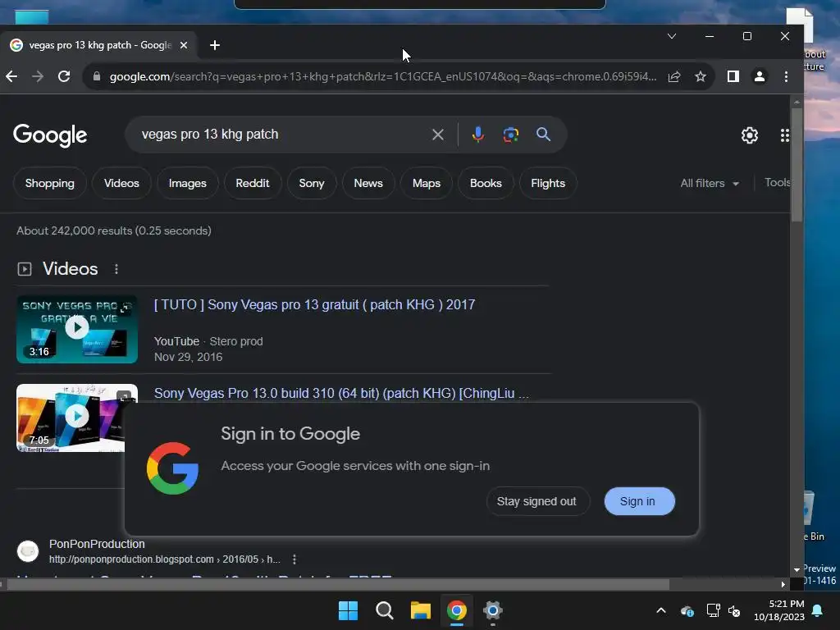Switch to Chrome taskbar icon
Image resolution: width=840 pixels, height=630 pixels.
click(456, 610)
